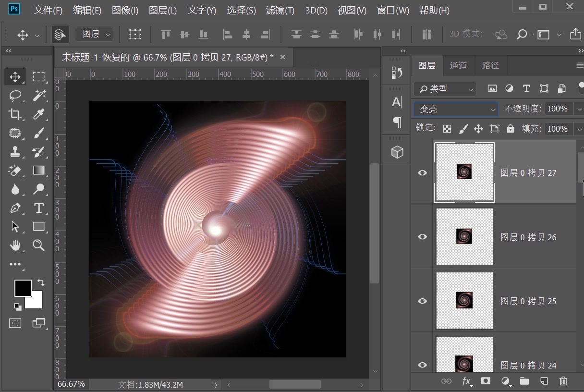Select the Horizontal Type tool

(x=39, y=208)
